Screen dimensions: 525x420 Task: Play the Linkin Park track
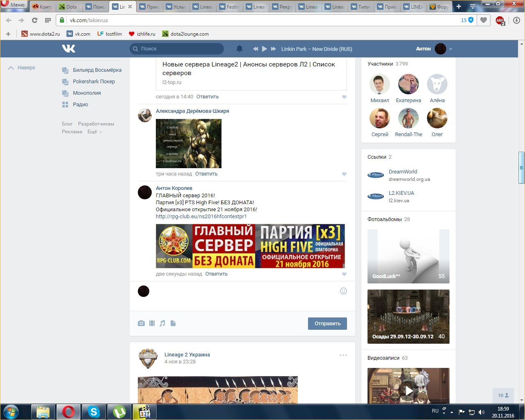(265, 49)
